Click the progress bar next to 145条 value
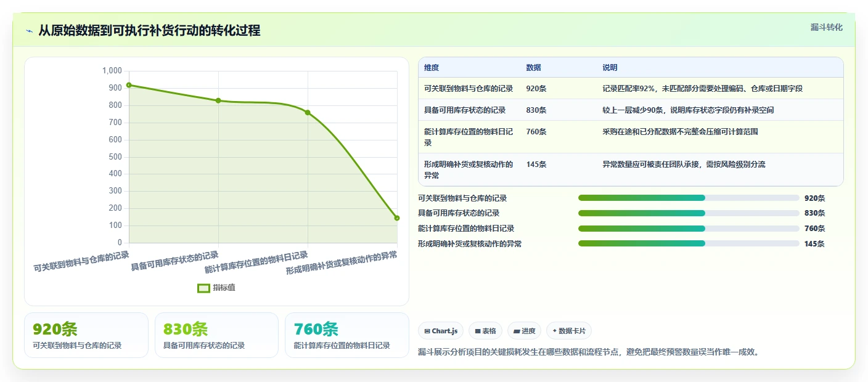 (689, 243)
